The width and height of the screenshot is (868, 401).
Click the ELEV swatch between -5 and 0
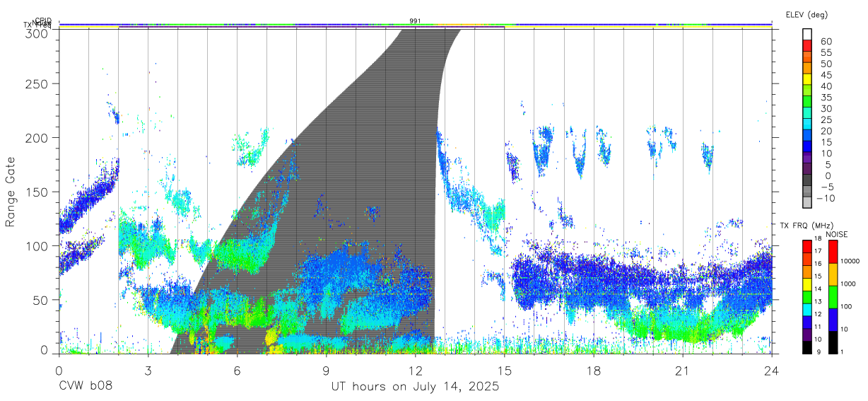(x=807, y=180)
